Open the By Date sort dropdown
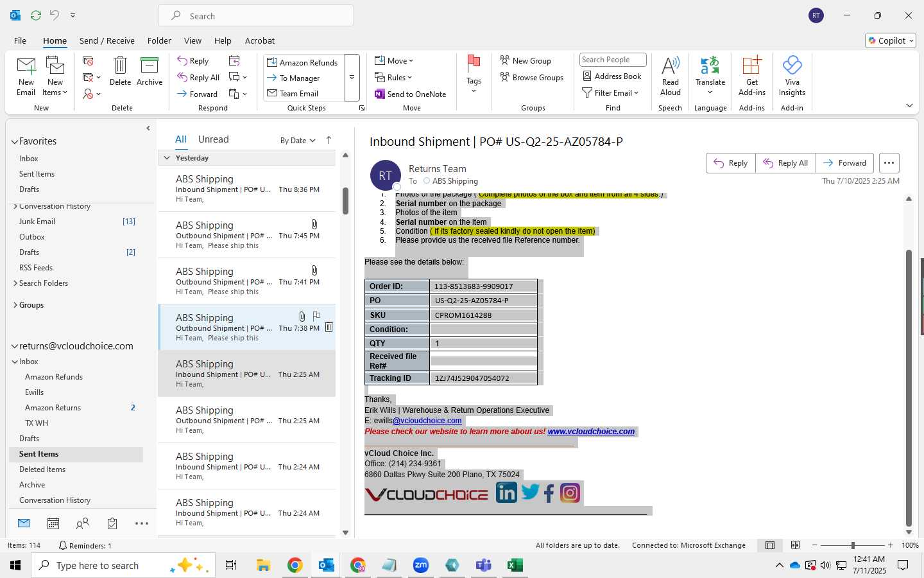 coord(298,141)
